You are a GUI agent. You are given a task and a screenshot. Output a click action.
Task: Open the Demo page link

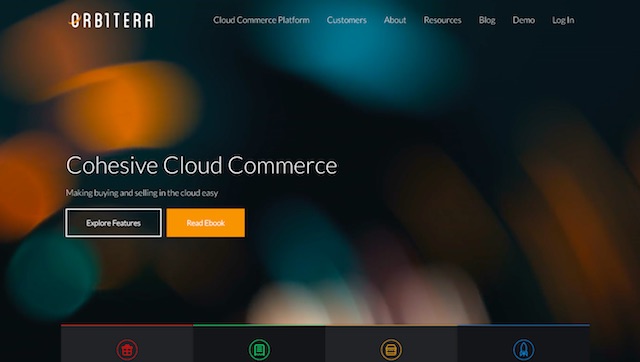tap(524, 20)
